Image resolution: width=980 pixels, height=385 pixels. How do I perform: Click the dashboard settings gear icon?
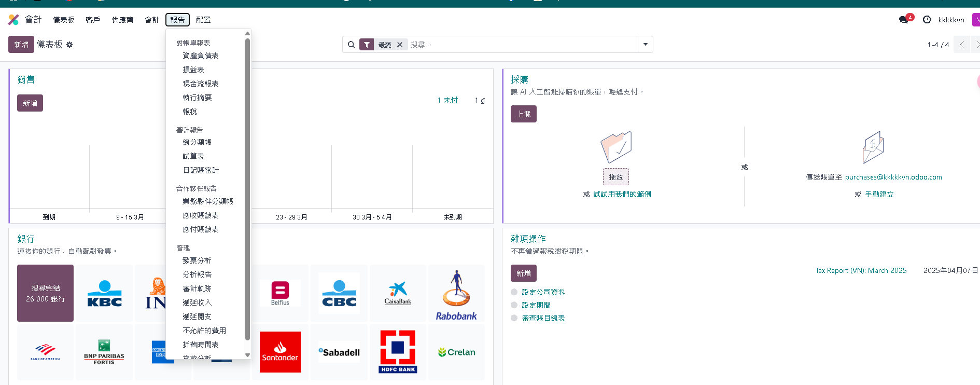[x=69, y=45]
